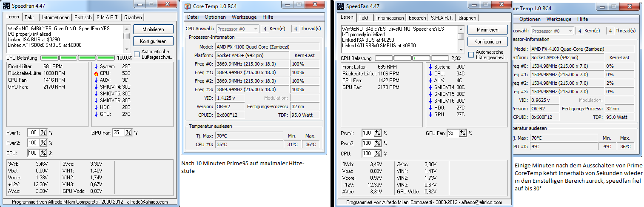Click arrow icon beside HD0 27C in SpeedFan
Image resolution: width=644 pixels, height=207 pixels.
click(x=430, y=108)
